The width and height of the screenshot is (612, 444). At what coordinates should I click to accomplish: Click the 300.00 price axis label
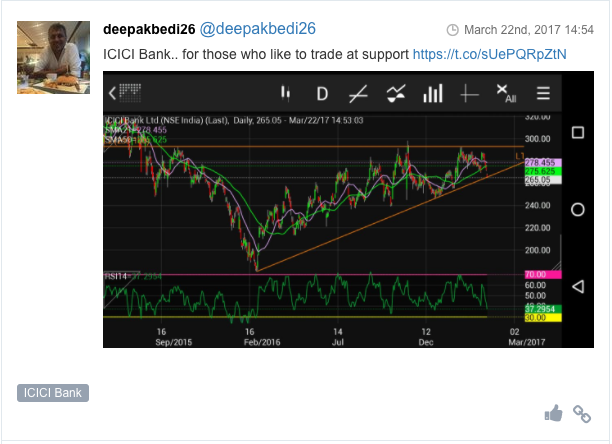[537, 139]
